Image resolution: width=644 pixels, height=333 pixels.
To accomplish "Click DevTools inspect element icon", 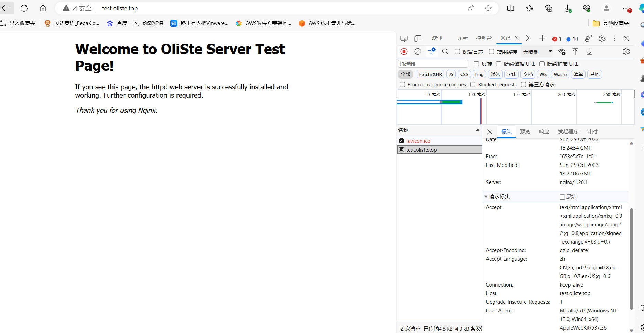I will click(404, 39).
